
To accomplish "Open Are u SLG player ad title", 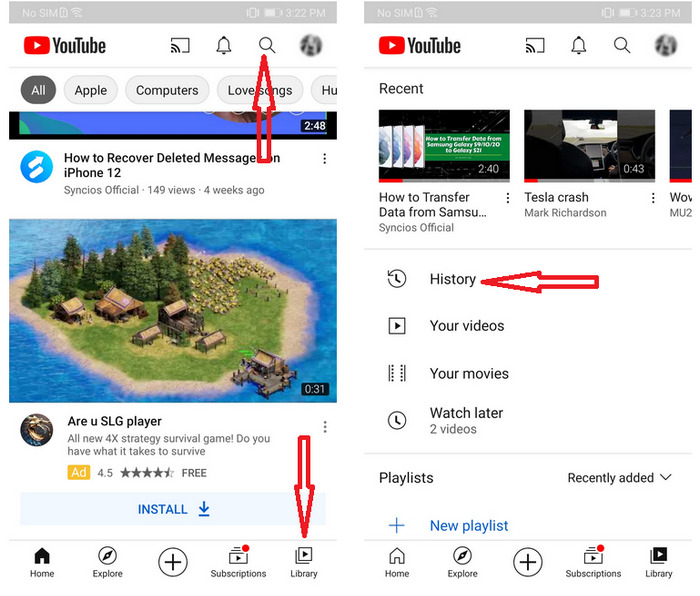I will (x=115, y=421).
